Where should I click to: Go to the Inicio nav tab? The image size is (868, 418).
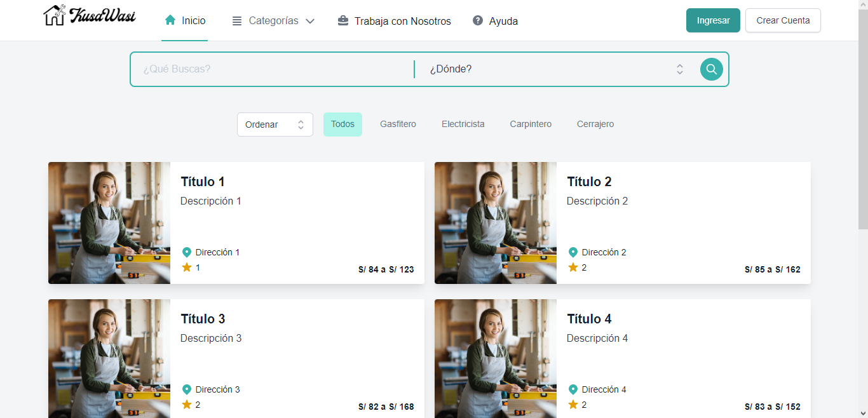tap(193, 21)
